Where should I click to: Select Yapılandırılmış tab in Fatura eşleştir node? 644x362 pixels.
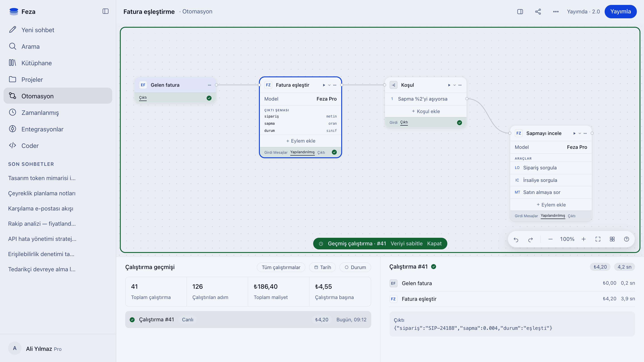(303, 152)
